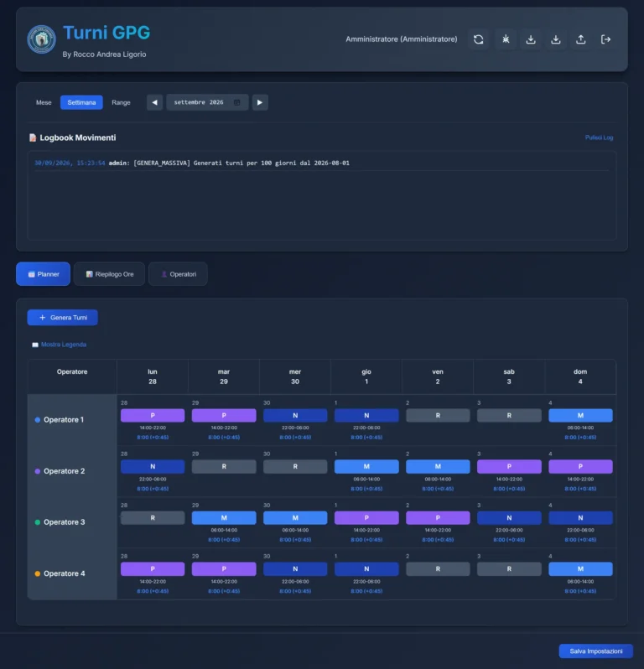Click Operatore 1 blue color dot

coord(38,420)
